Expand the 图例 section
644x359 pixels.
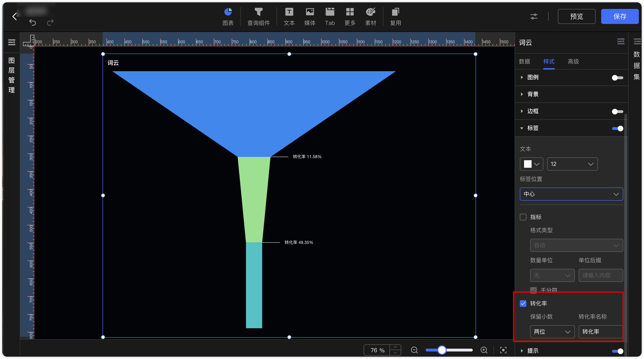tap(522, 77)
